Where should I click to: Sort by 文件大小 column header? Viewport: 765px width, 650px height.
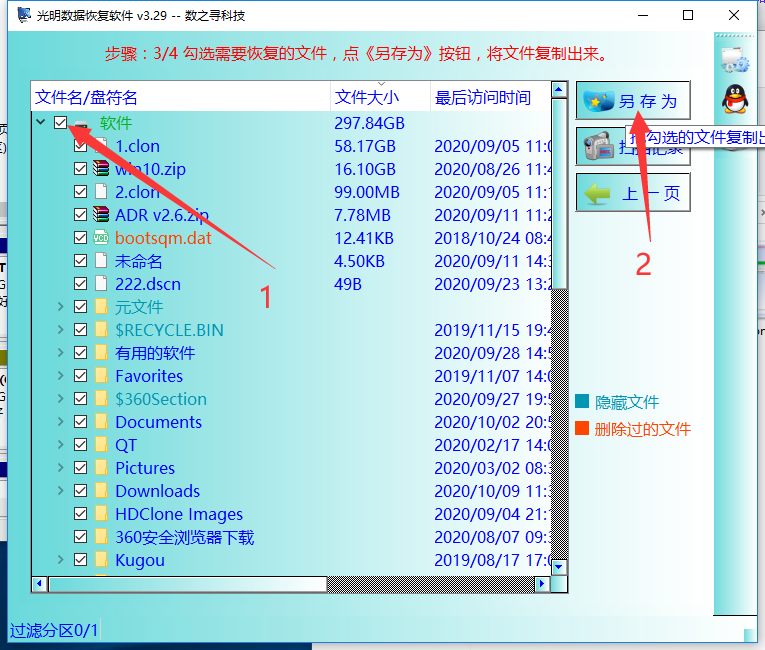[381, 97]
